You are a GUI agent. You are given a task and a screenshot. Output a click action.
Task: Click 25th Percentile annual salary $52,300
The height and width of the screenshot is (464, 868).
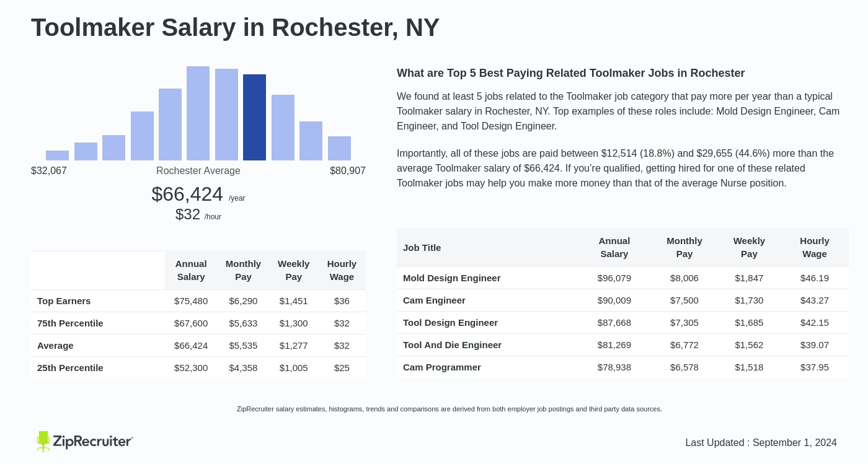click(x=191, y=368)
